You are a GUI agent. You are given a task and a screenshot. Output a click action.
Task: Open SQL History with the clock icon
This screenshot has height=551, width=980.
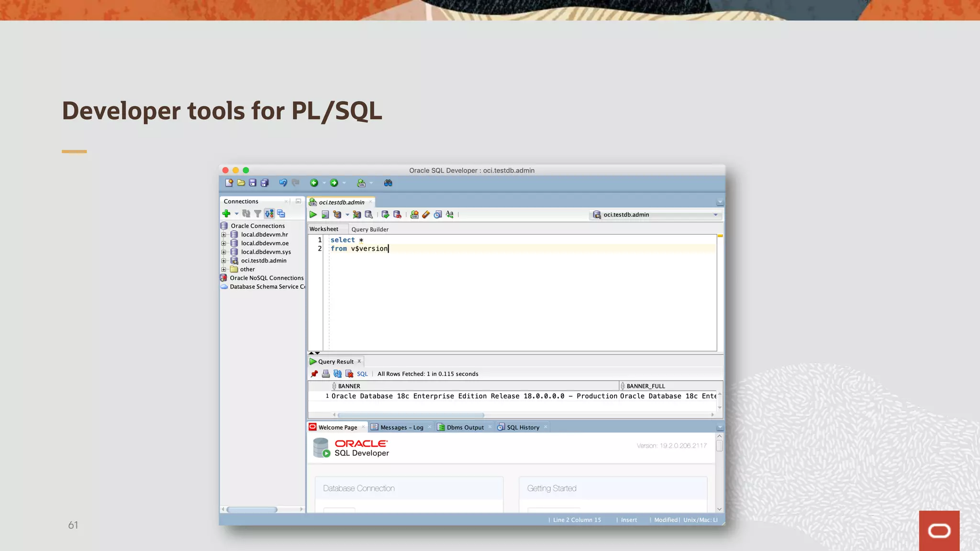438,214
